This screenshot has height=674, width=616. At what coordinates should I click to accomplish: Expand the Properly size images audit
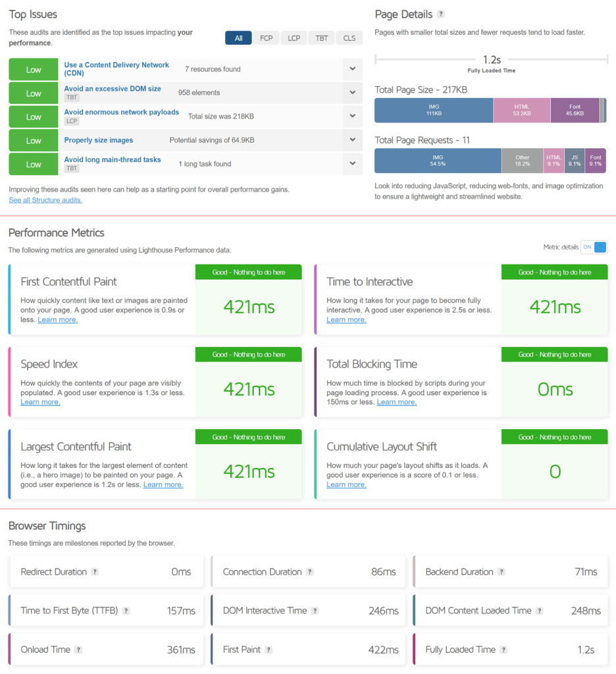pos(353,140)
